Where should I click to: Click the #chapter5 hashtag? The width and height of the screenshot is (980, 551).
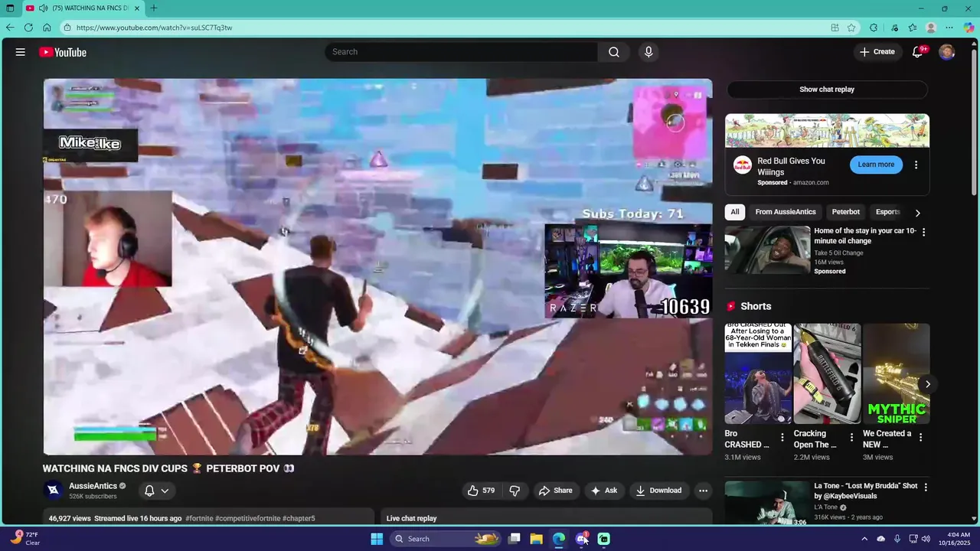(x=299, y=518)
